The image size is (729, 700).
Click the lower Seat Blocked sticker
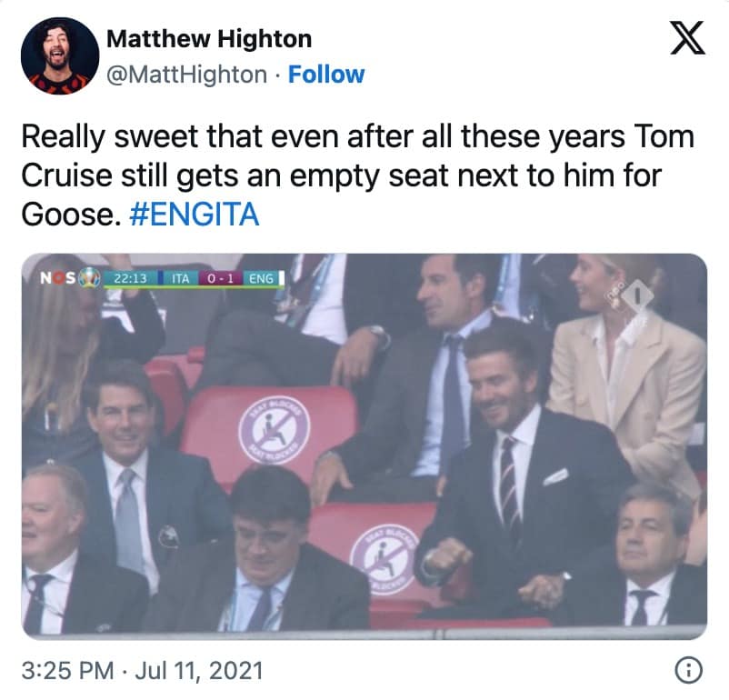pyautogui.click(x=383, y=557)
